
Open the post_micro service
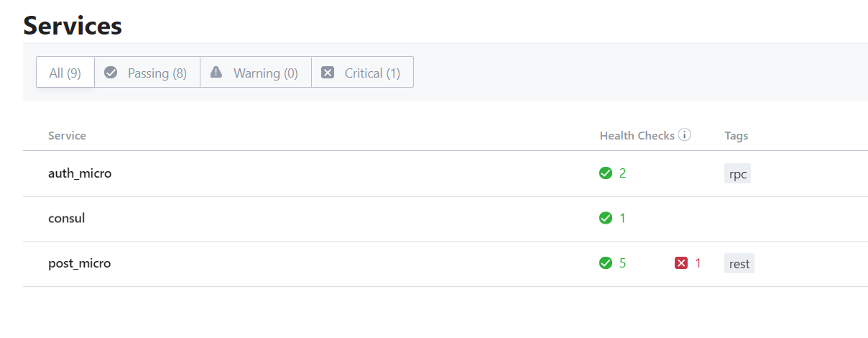pyautogui.click(x=80, y=263)
